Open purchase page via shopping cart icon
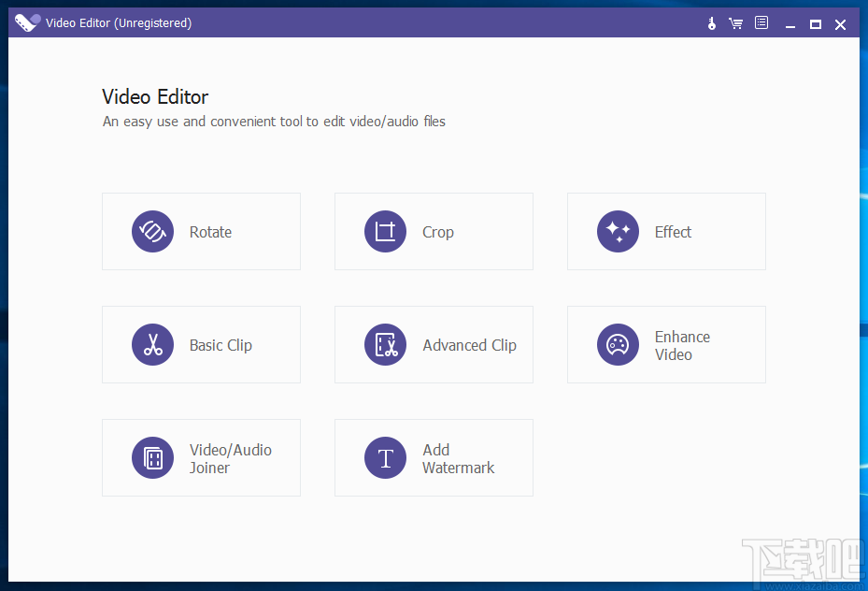 [x=735, y=23]
